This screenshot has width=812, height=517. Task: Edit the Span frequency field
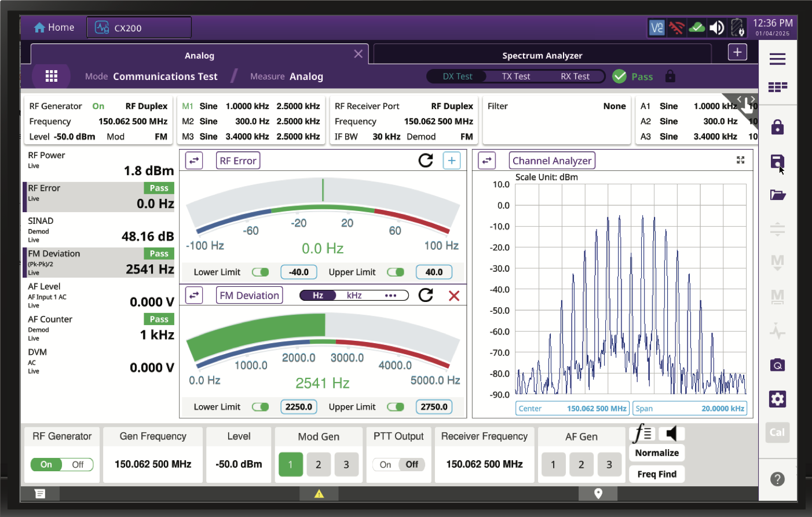point(689,409)
